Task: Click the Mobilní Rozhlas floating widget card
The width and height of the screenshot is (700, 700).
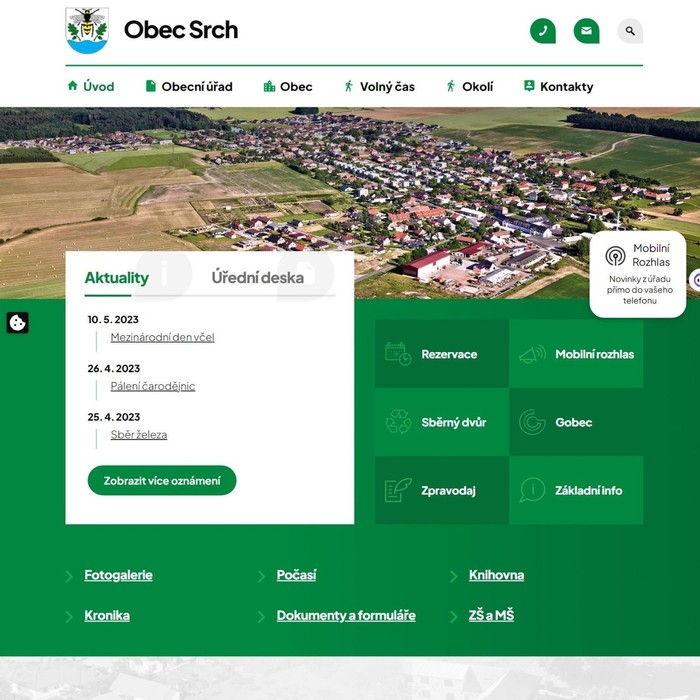Action: tap(638, 274)
